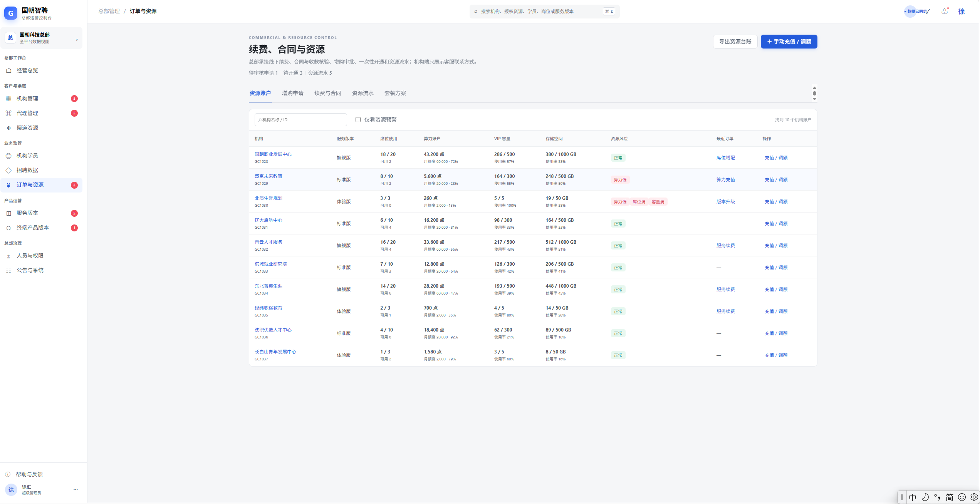Click the 国朝智聘 logo
This screenshot has height=504, width=980.
point(10,13)
